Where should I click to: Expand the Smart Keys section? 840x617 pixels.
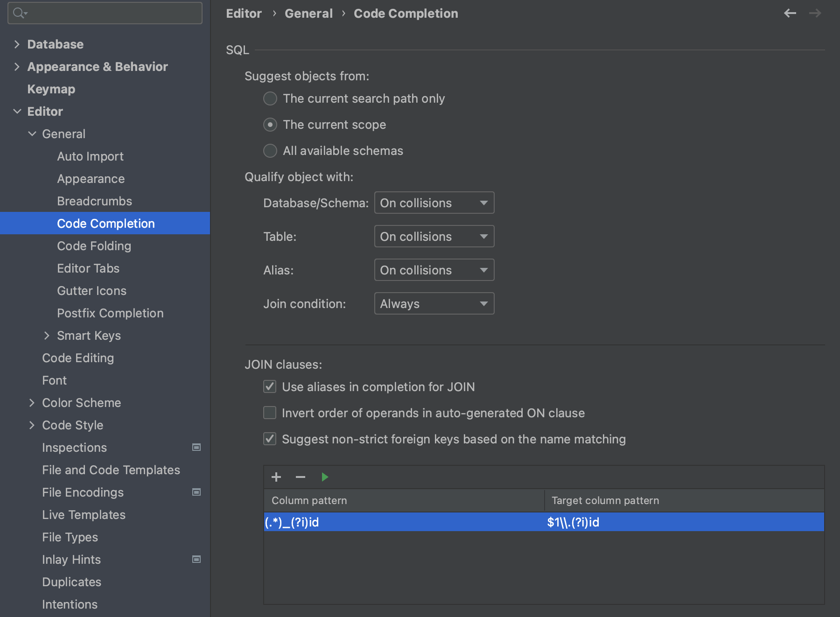(x=47, y=335)
